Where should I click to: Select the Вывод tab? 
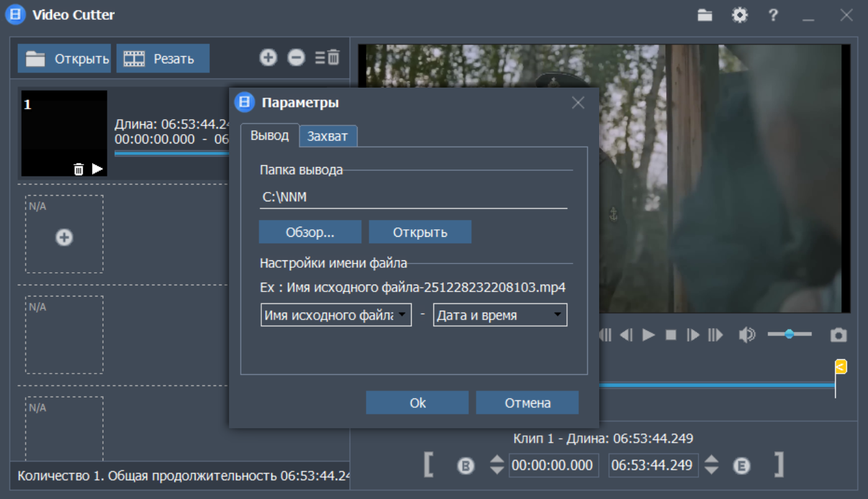(x=269, y=135)
